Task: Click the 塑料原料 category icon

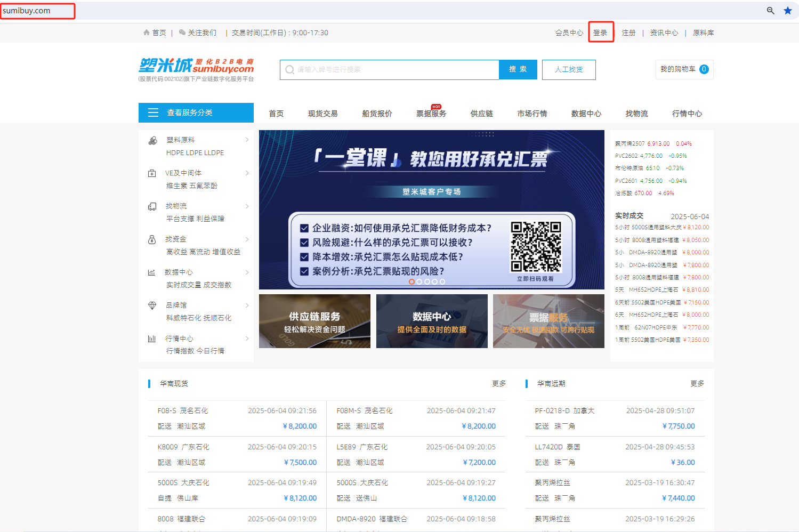Action: pos(152,141)
